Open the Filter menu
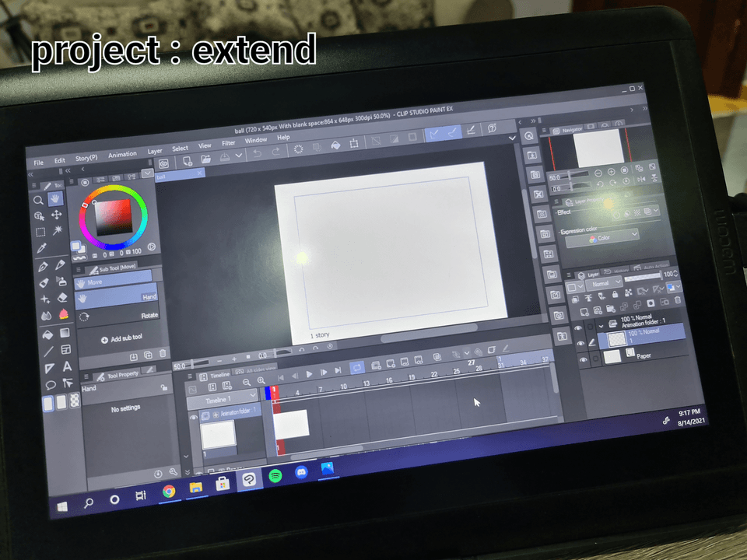 click(x=229, y=143)
